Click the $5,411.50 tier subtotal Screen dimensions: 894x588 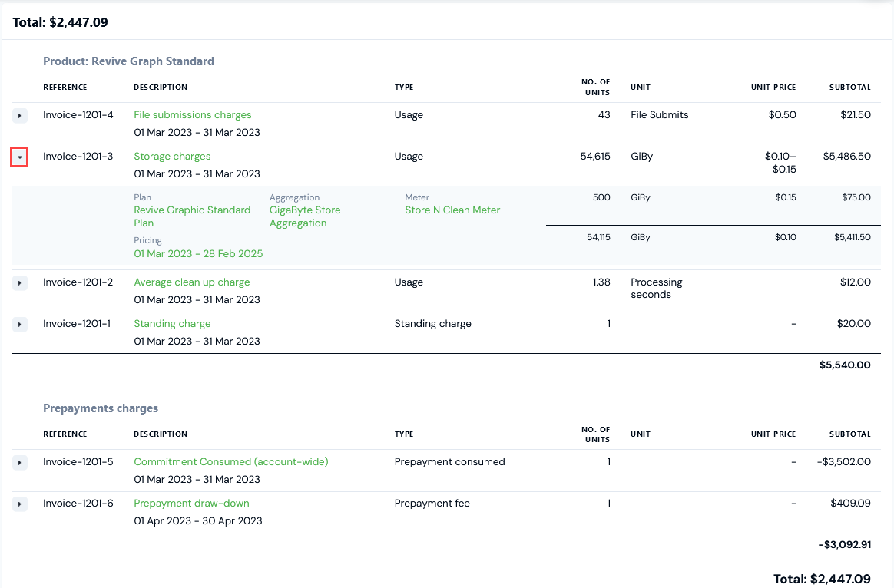[853, 237]
